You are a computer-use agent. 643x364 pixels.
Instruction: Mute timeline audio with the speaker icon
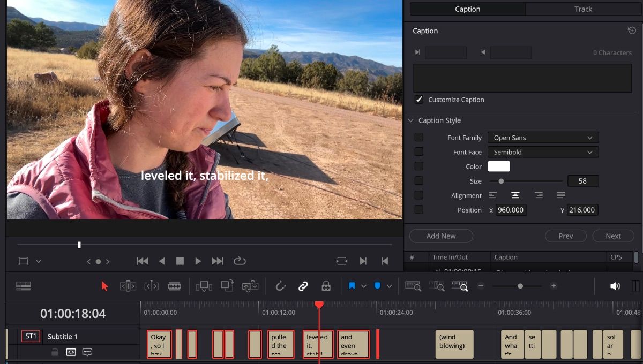[615, 285]
